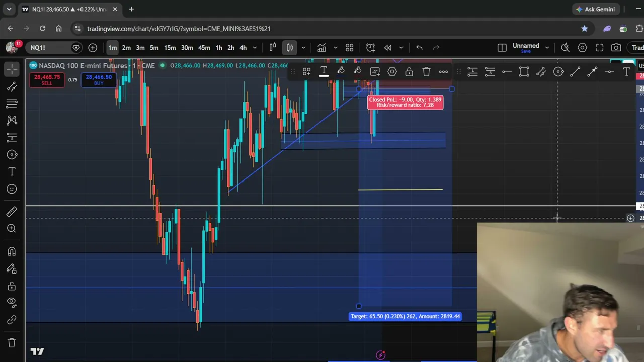Select the Text tool in left sidebar
Image resolution: width=644 pixels, height=362 pixels.
click(x=12, y=172)
